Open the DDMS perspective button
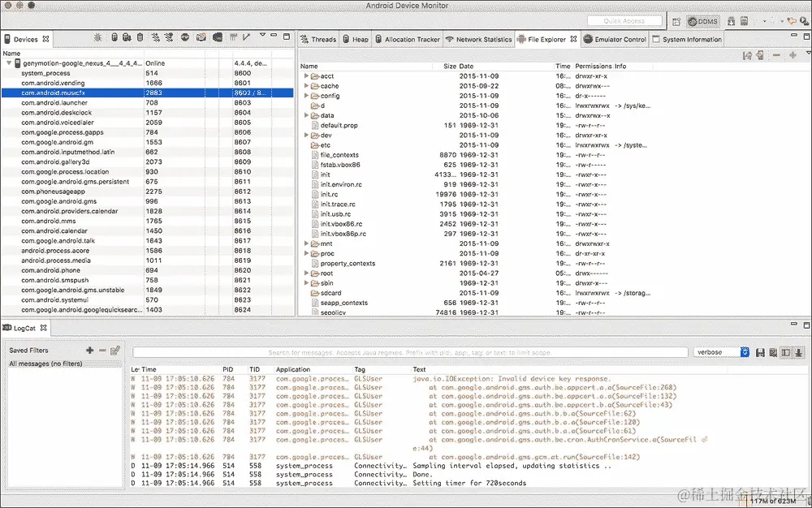Screen dimensions: 812x508 pyautogui.click(x=702, y=21)
